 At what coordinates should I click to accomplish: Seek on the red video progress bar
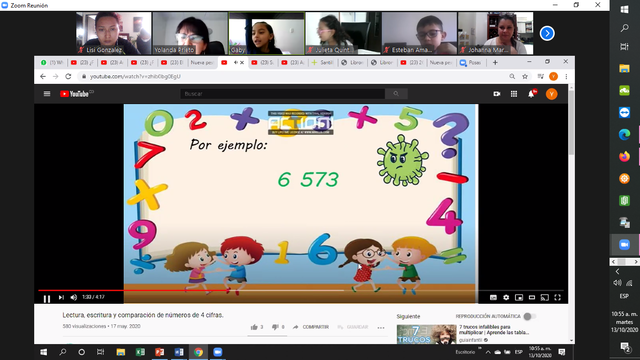click(301, 290)
